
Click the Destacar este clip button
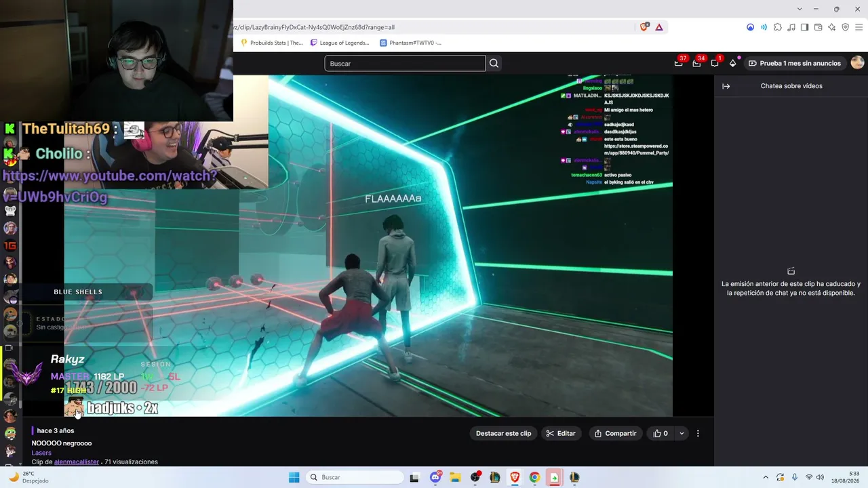click(x=503, y=434)
